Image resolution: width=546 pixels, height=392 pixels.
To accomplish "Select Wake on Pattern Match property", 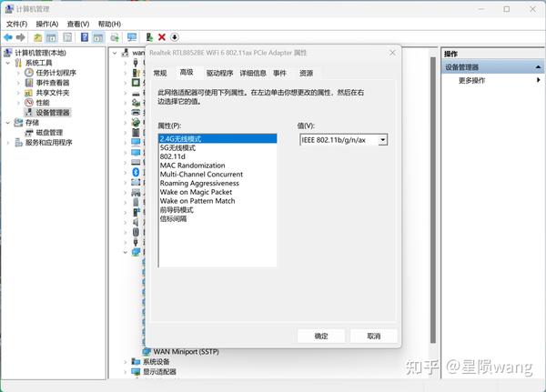I will coord(217,201).
